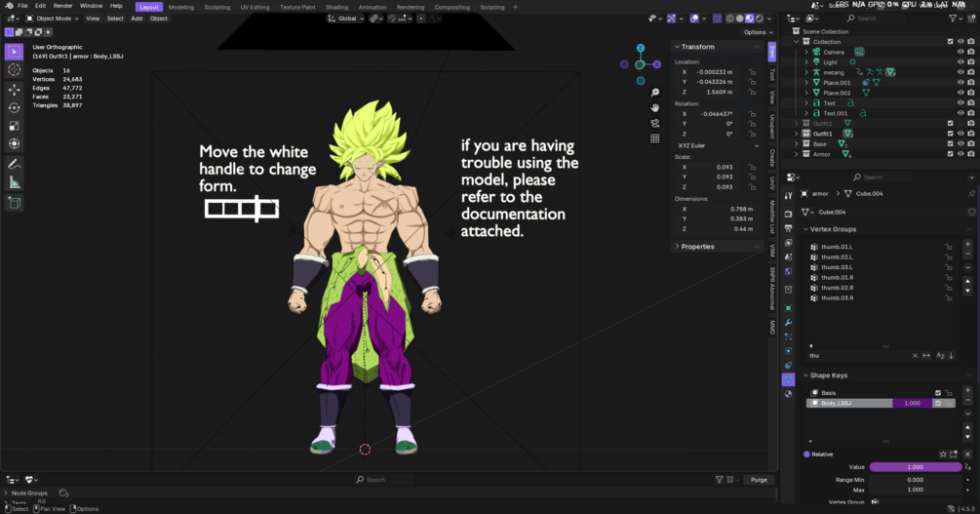Image resolution: width=980 pixels, height=514 pixels.
Task: Hide metarig via its eye icon
Action: 960,72
